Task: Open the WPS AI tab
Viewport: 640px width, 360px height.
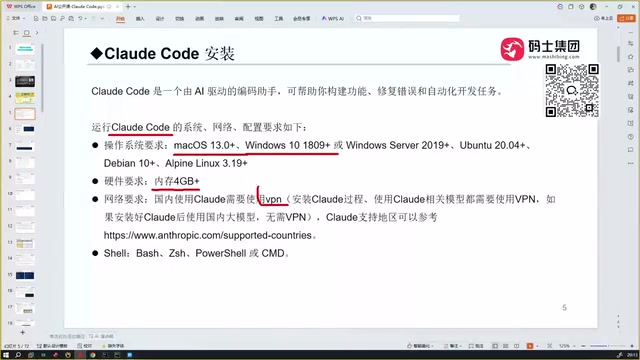Action: (x=333, y=19)
